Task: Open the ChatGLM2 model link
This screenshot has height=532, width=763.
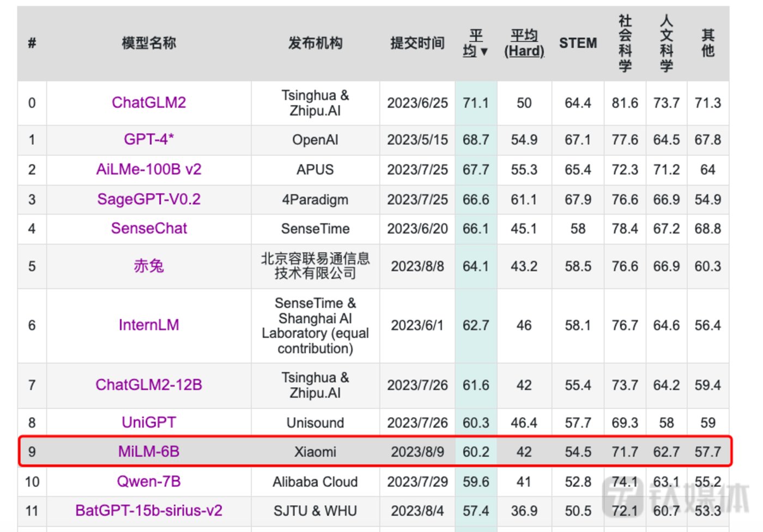Action: [149, 102]
